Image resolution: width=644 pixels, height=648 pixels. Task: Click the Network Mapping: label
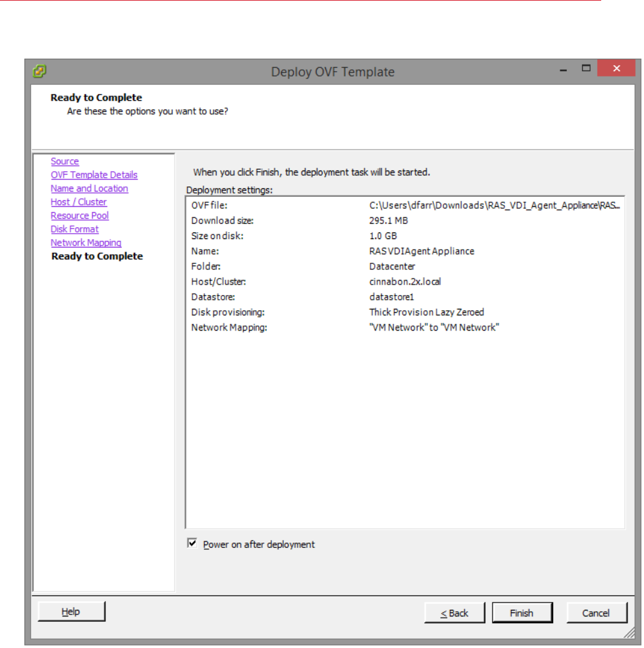pos(229,328)
